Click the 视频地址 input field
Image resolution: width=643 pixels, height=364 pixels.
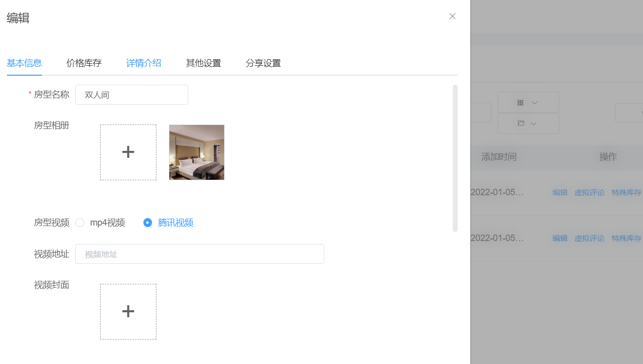(200, 254)
